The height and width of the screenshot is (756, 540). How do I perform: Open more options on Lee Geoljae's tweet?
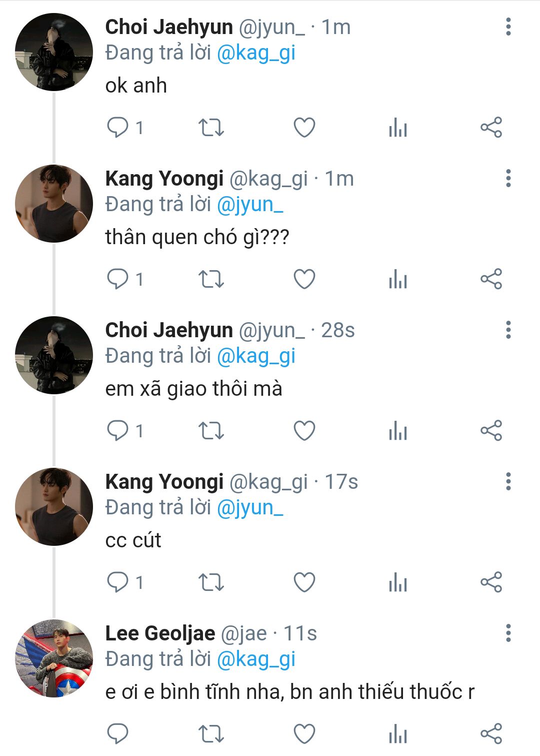508,633
